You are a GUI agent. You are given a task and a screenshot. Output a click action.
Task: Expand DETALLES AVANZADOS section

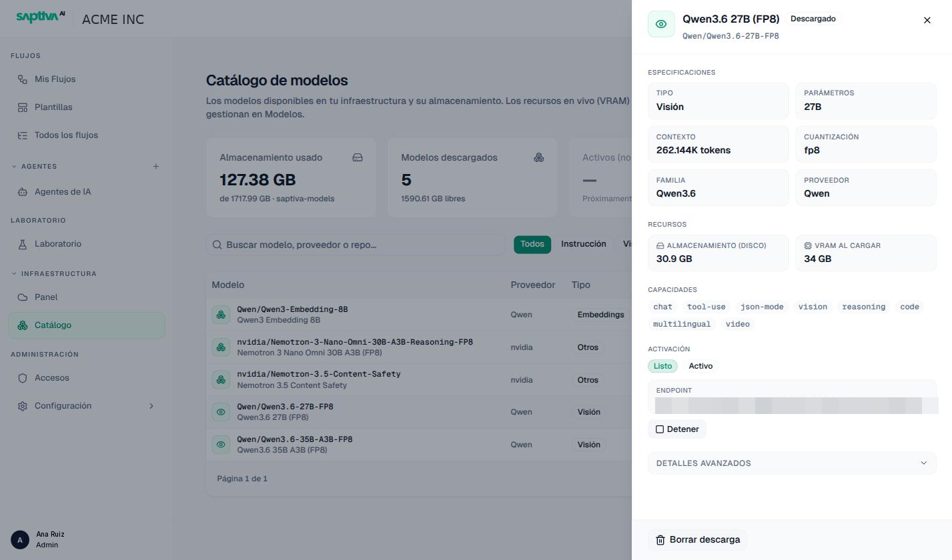click(792, 463)
